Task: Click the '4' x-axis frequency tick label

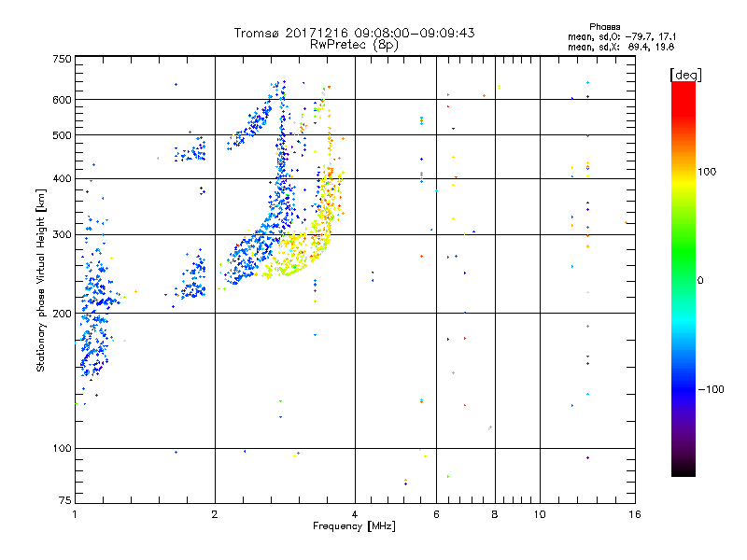Action: (355, 514)
